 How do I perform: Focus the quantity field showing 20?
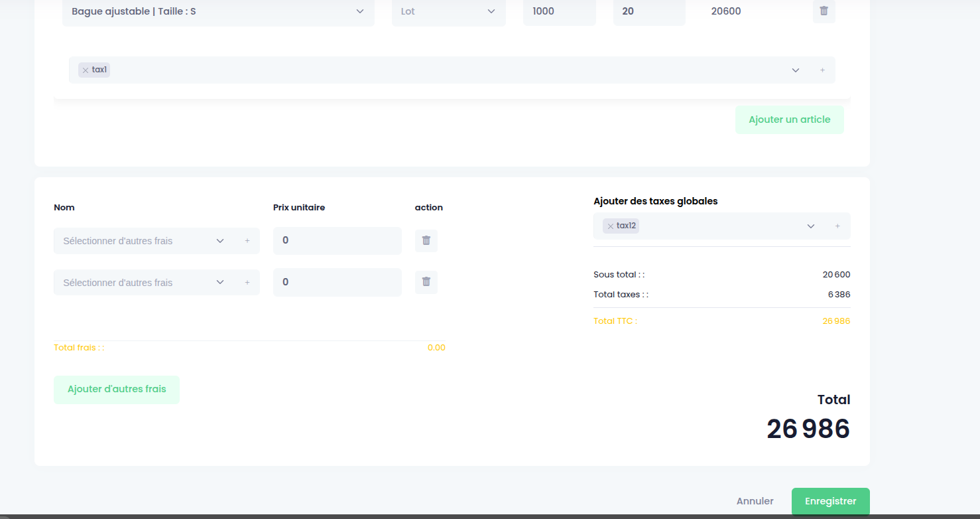pyautogui.click(x=649, y=12)
